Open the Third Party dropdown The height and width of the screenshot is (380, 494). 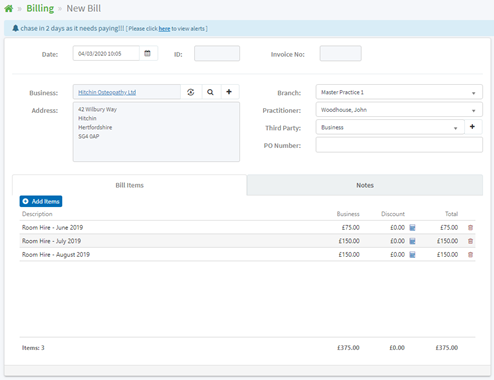click(x=390, y=127)
